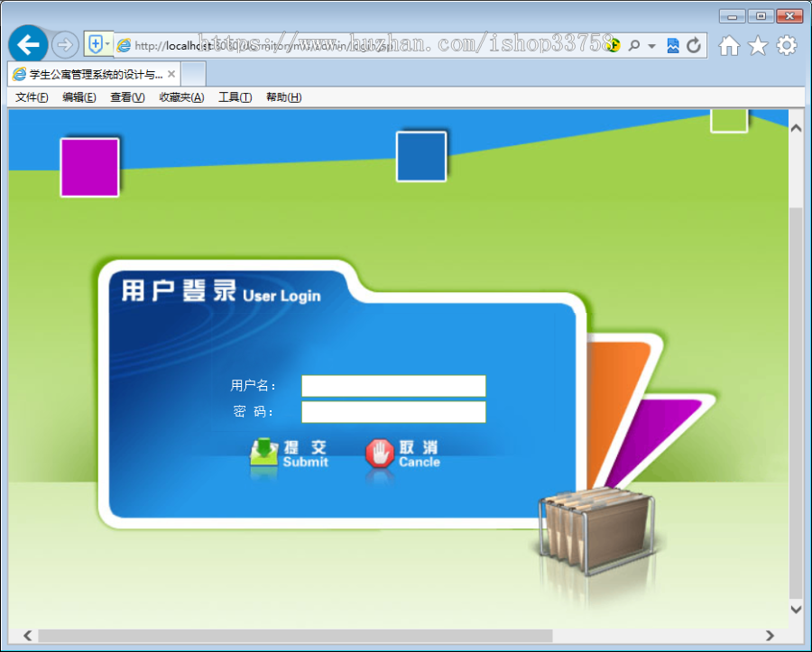The height and width of the screenshot is (652, 812).
Task: Open browser settings via gear icon
Action: [786, 44]
